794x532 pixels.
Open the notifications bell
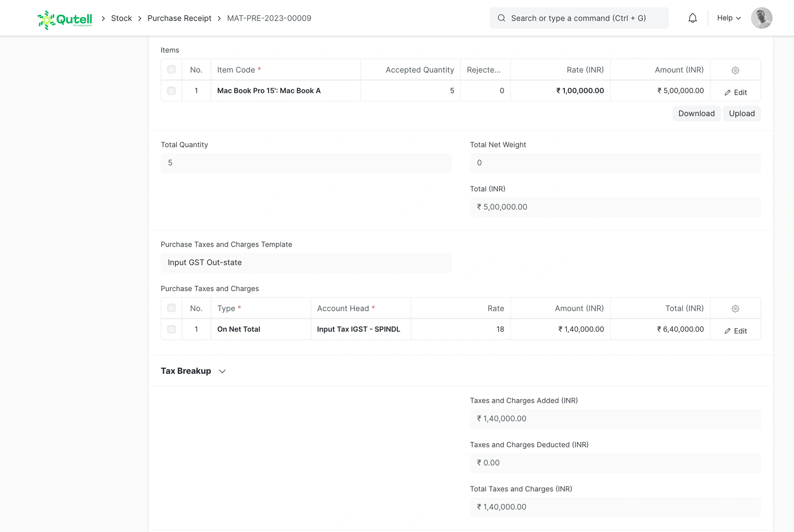[x=692, y=18]
